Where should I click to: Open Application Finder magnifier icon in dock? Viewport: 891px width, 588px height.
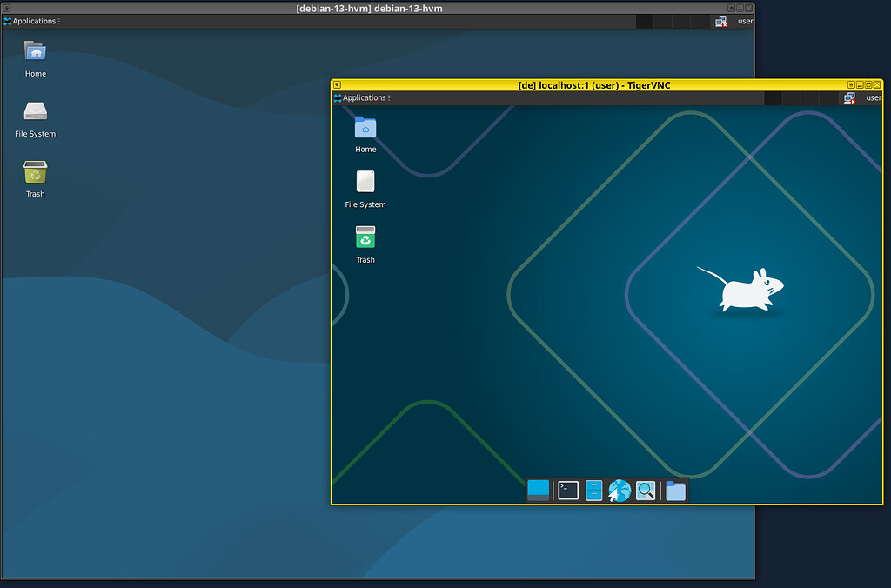[x=646, y=491]
